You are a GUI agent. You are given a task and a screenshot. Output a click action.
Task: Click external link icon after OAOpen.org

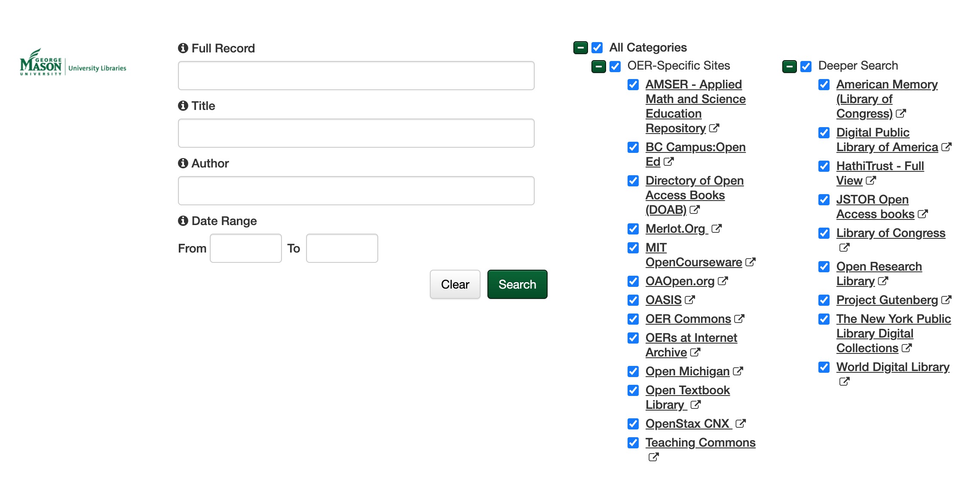point(723,281)
